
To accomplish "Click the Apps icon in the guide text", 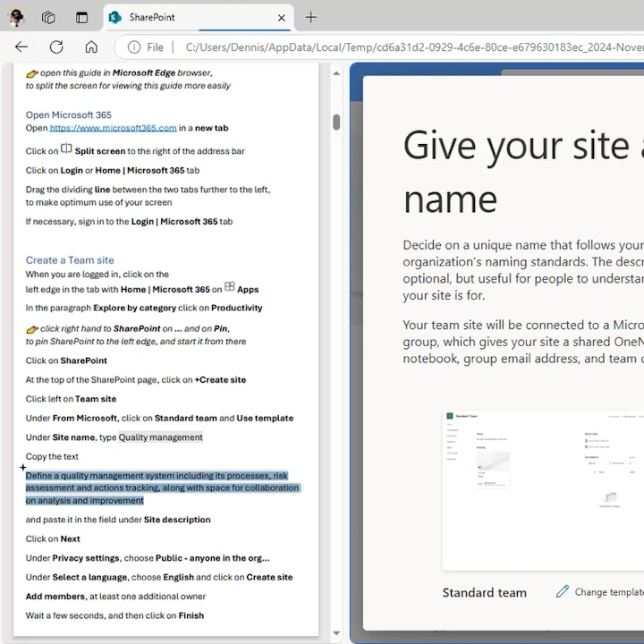I will click(230, 286).
